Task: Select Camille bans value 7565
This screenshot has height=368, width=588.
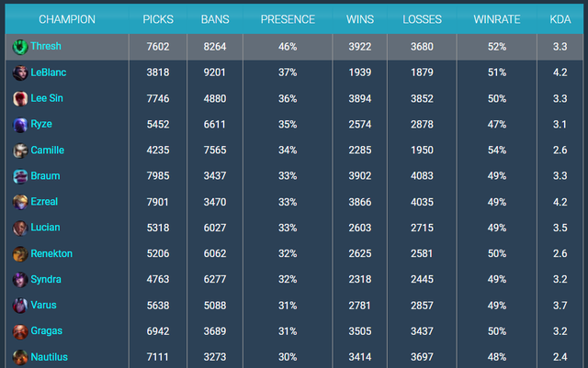Action: coord(215,151)
